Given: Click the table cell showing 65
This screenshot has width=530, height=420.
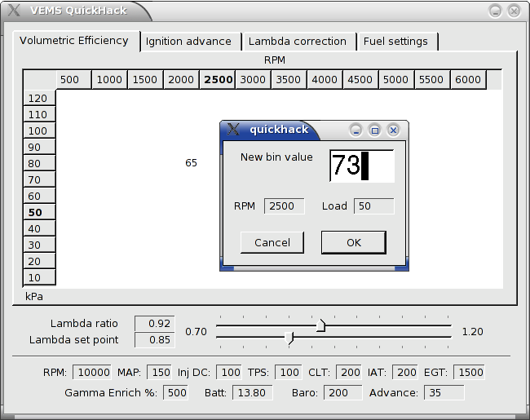Looking at the screenshot, I should click(x=191, y=163).
